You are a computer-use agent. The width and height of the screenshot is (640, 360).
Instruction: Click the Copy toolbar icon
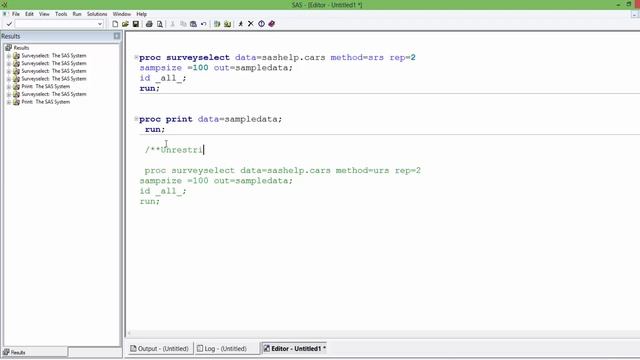click(x=183, y=24)
